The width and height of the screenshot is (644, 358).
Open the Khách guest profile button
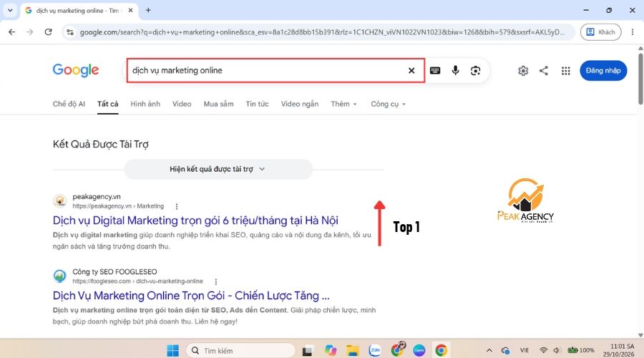(x=600, y=32)
